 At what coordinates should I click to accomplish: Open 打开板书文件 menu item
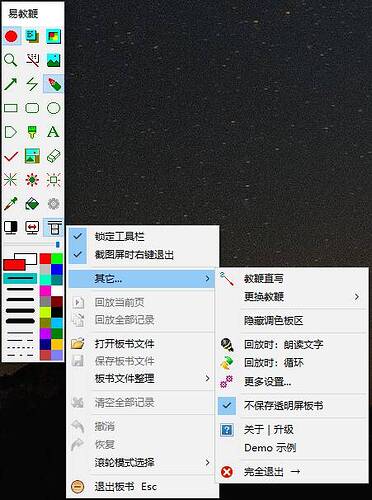pos(142,344)
